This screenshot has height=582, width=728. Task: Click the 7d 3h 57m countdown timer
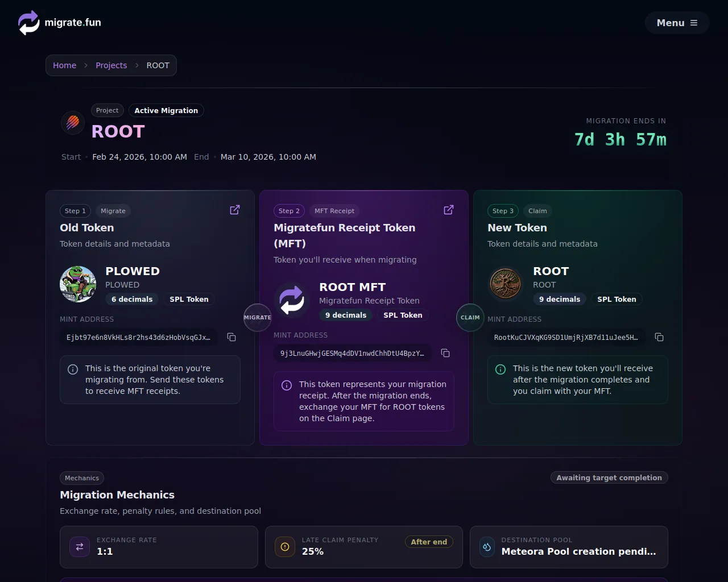(x=620, y=140)
